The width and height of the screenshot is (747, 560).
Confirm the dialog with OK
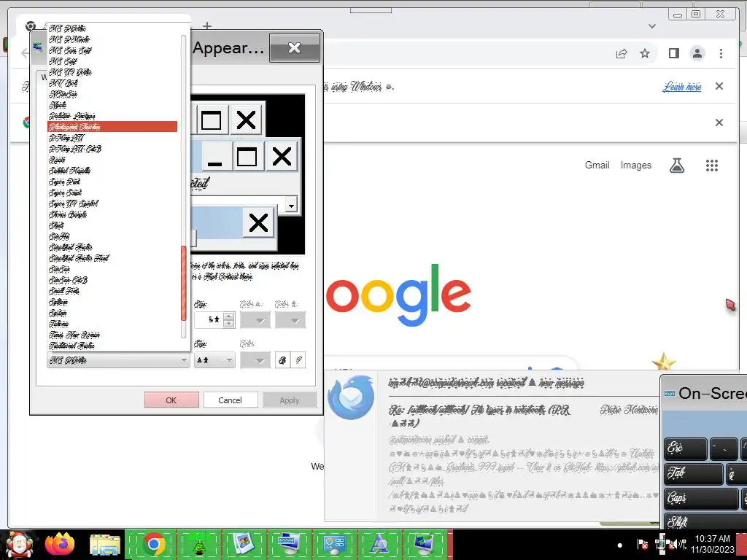click(x=171, y=400)
